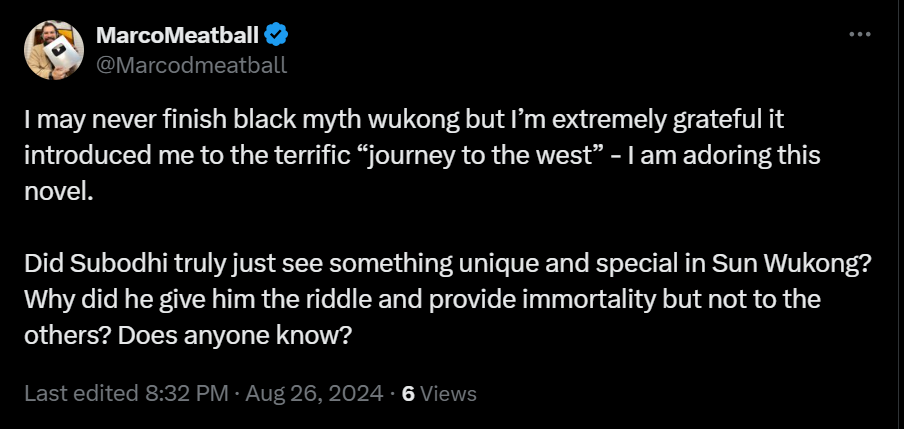Viewport: 904px width, 429px height.
Task: Click the Last edited label
Action: [x=81, y=394]
